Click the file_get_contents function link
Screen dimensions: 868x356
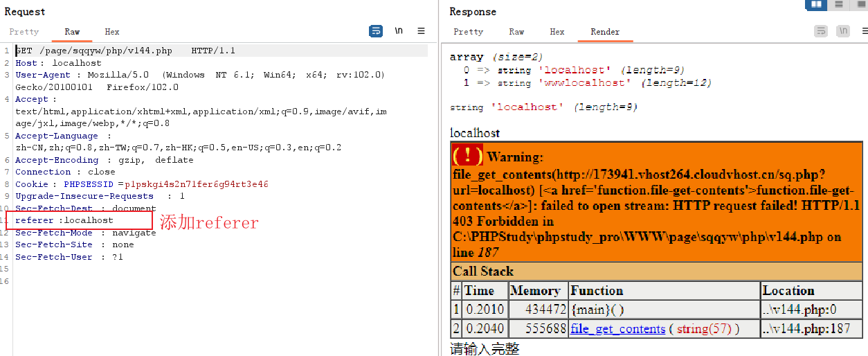pos(617,329)
